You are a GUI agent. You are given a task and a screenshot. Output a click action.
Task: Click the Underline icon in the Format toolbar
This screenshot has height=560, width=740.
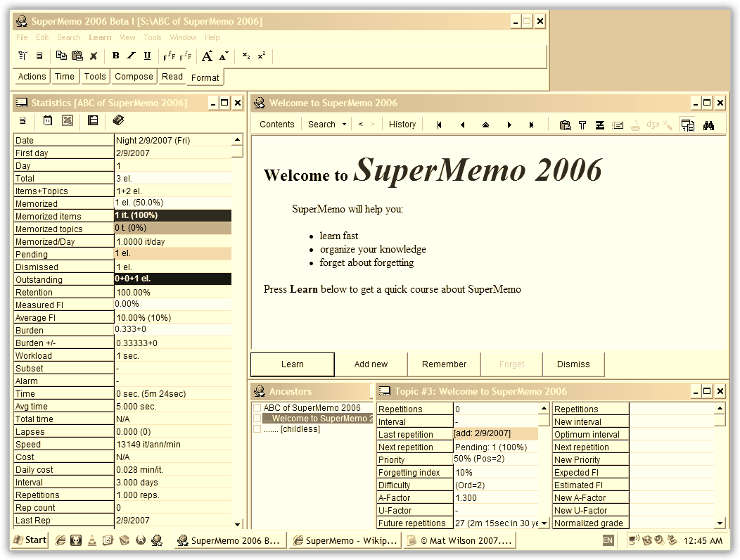pyautogui.click(x=147, y=56)
